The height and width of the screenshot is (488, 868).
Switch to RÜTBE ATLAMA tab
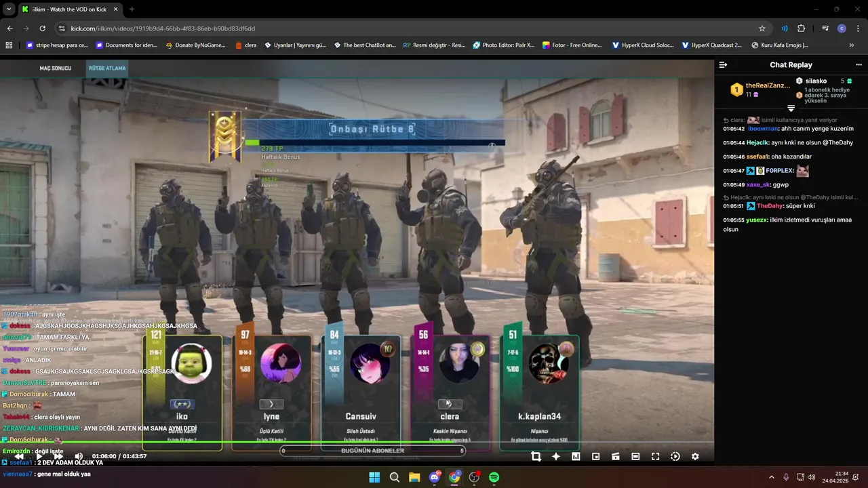point(106,68)
